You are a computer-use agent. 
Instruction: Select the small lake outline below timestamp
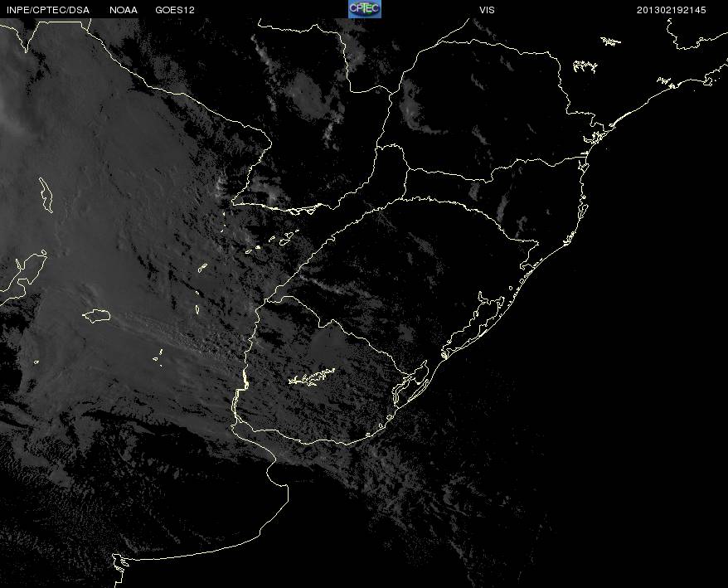[610, 41]
